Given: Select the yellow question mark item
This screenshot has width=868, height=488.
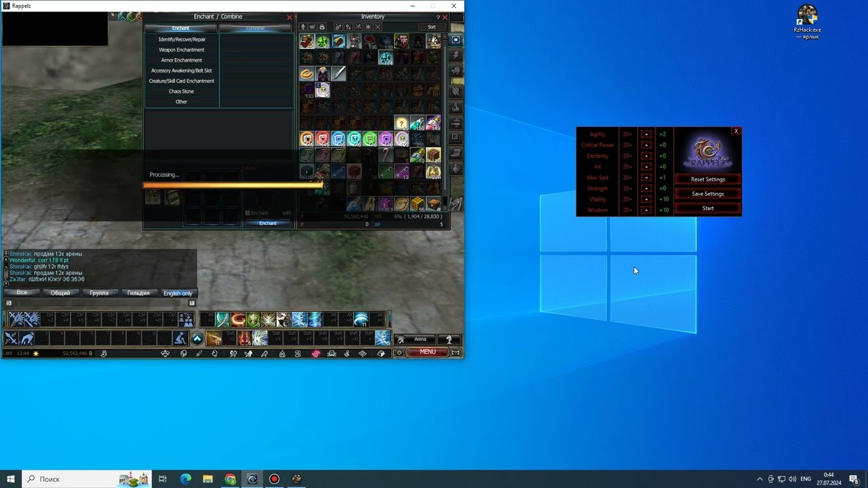Looking at the screenshot, I should [x=402, y=123].
